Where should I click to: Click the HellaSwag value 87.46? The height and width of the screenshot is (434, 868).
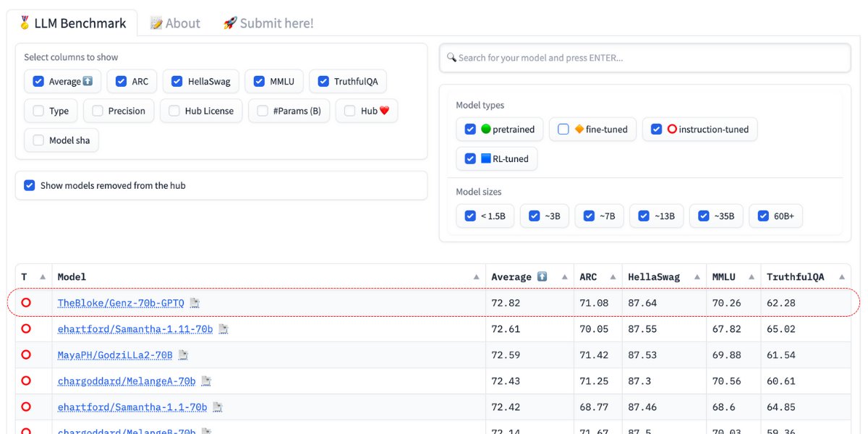click(642, 407)
